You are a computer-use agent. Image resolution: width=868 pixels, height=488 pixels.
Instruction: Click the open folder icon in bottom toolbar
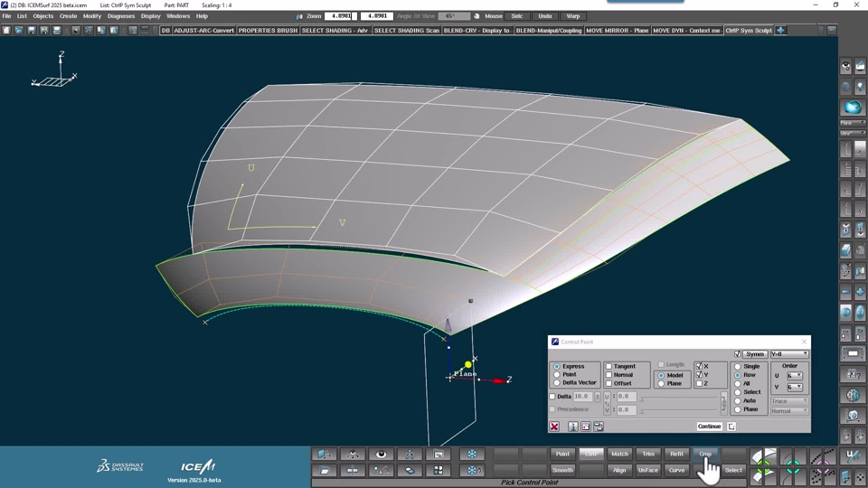[325, 471]
